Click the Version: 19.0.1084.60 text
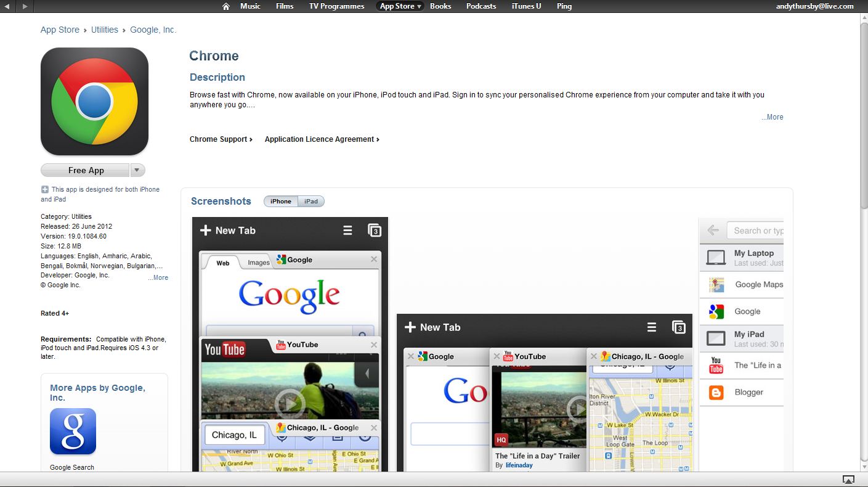 (73, 236)
